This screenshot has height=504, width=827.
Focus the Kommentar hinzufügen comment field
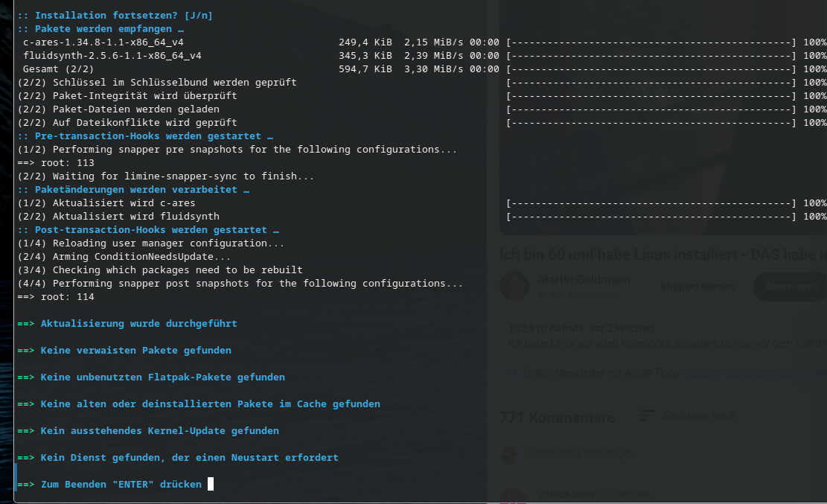tap(676, 454)
